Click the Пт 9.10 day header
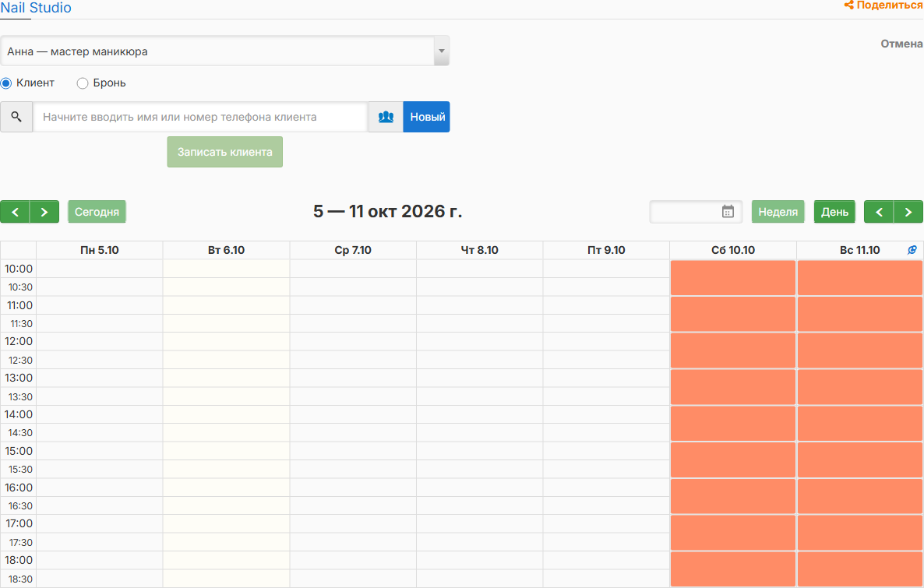 606,250
